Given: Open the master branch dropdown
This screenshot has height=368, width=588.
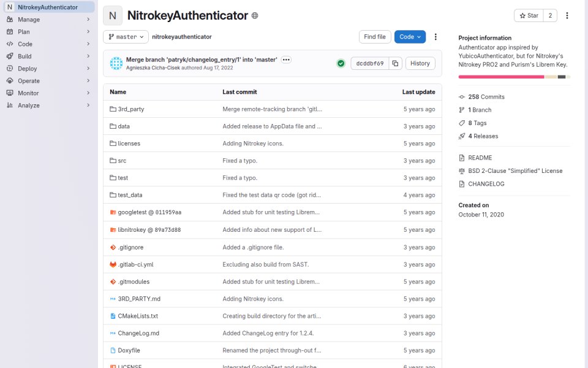Looking at the screenshot, I should 126,37.
